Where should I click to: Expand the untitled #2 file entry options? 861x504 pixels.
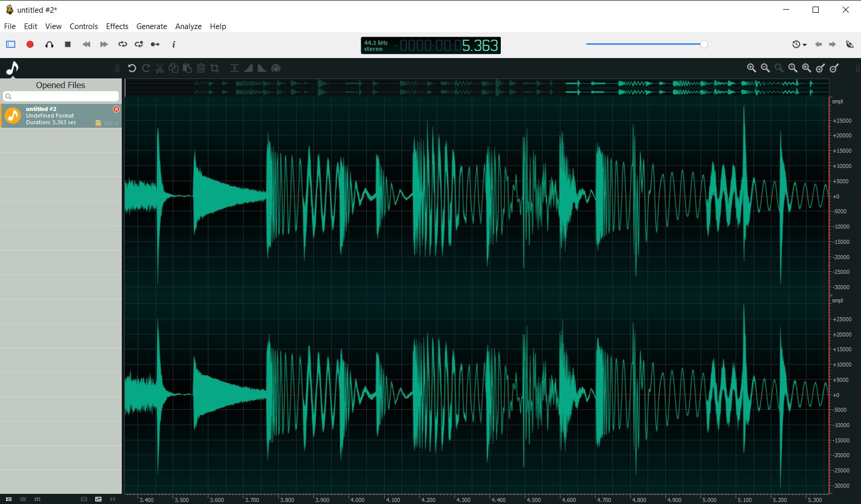pos(116,123)
